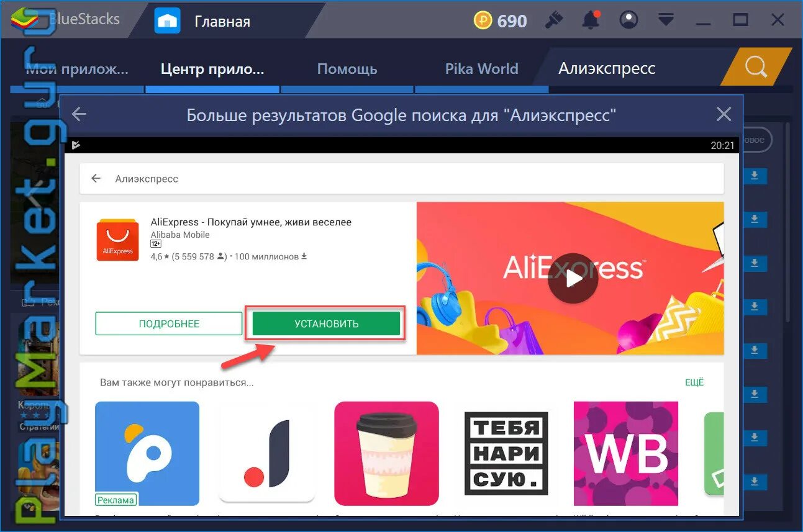The image size is (803, 532).
Task: Click Вам также могут понравиться heading
Action: point(177,382)
